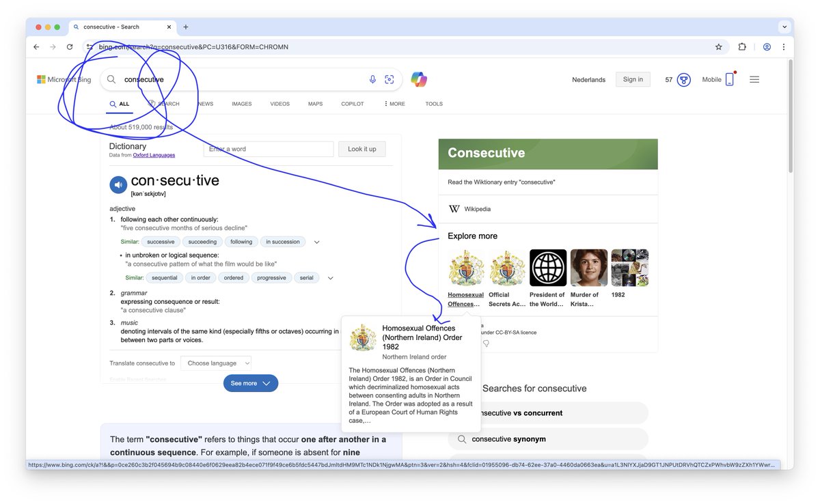
Task: Open the hamburger menu on the right
Action: [754, 79]
